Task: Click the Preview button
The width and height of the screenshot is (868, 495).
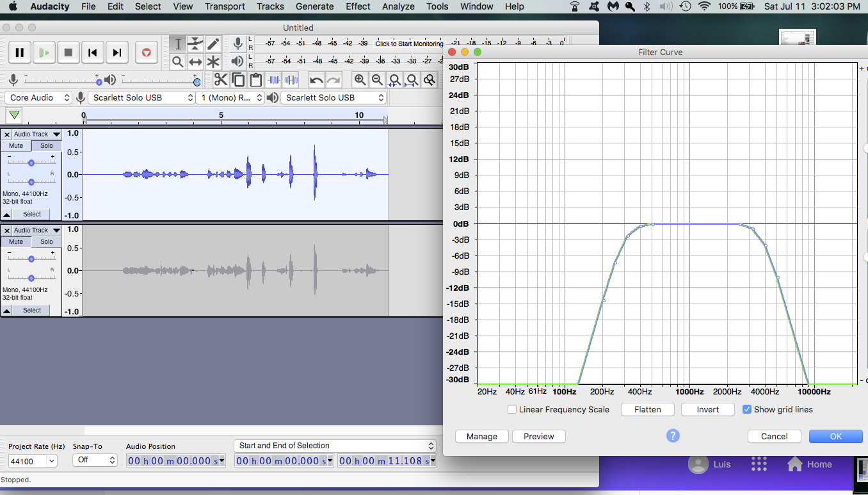Action: [x=539, y=436]
